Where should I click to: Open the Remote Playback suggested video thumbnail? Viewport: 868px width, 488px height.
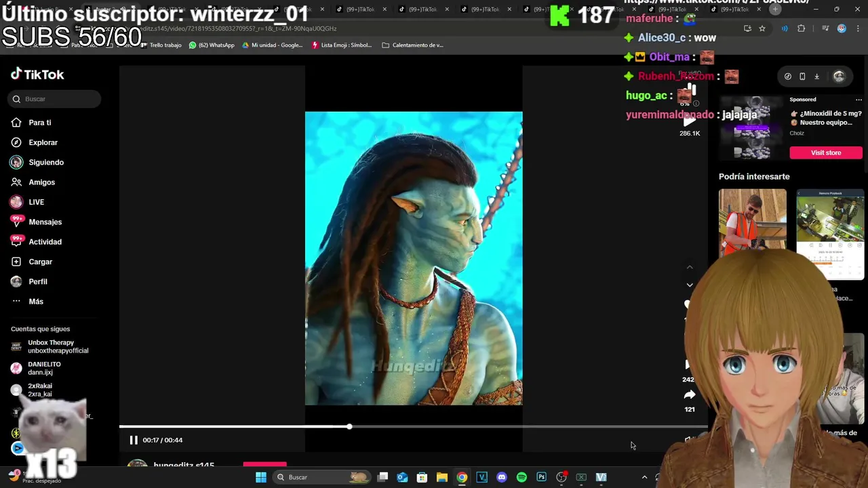831,234
